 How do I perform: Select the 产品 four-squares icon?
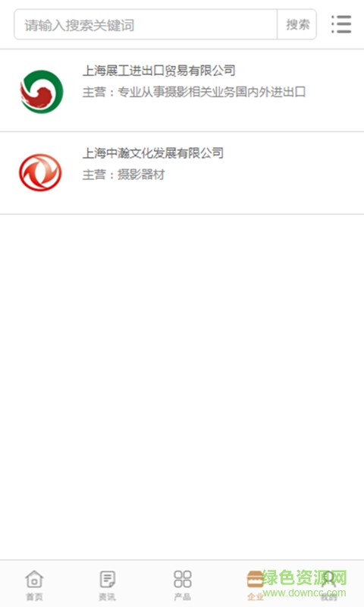coord(182,579)
